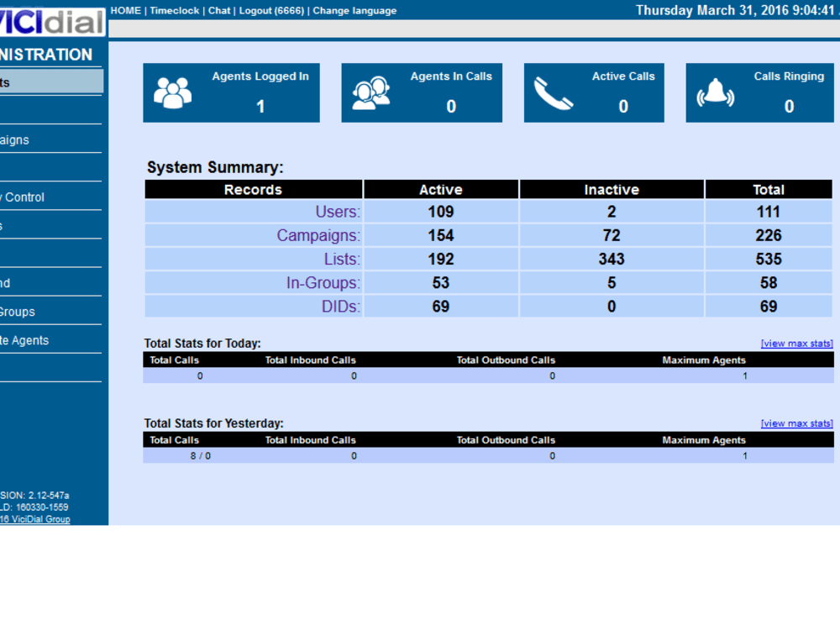Click inactive lists count 343
This screenshot has width=840, height=630.
pyautogui.click(x=612, y=259)
